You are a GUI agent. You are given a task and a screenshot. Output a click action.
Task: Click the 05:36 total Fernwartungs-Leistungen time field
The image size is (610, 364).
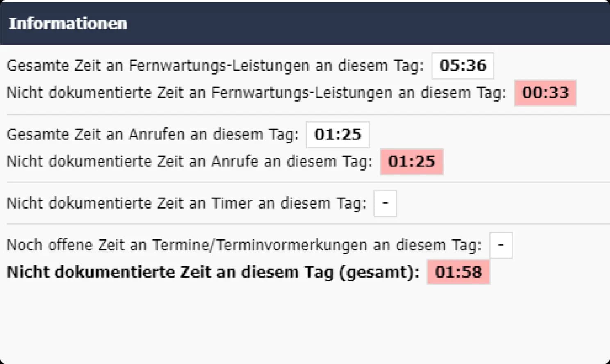[x=462, y=66]
